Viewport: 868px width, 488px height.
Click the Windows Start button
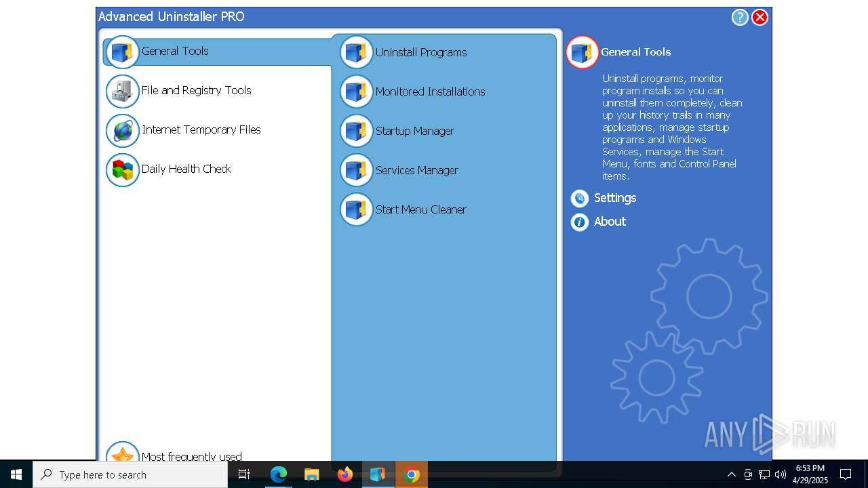point(16,474)
